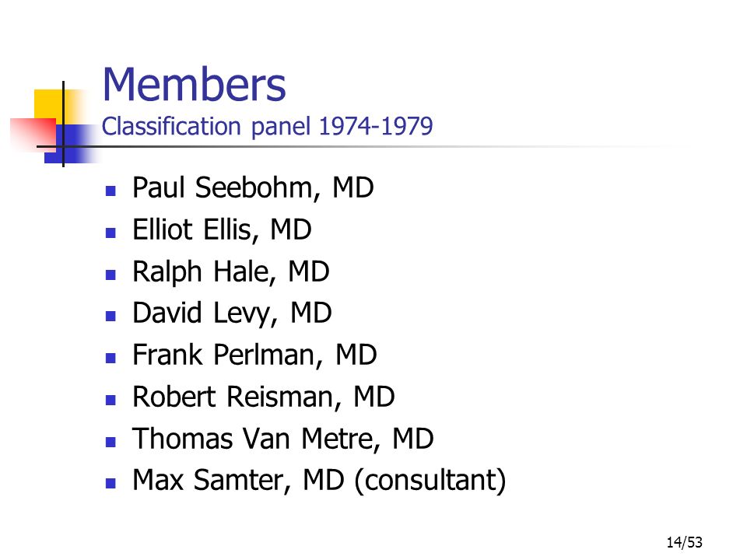Click the bullet beside Elliot Ellis
The width and height of the screenshot is (747, 560).
pos(110,233)
